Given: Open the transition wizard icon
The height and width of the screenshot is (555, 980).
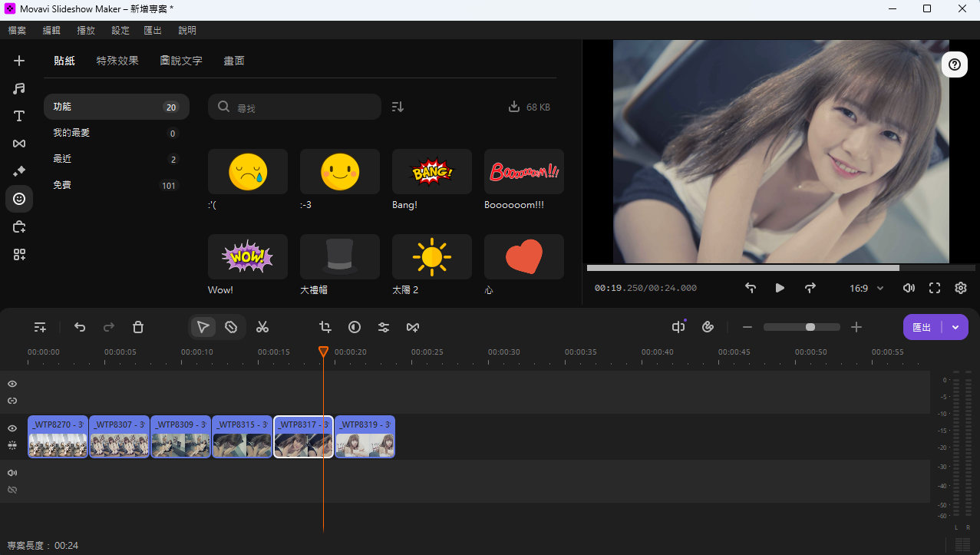Looking at the screenshot, I should click(x=413, y=327).
